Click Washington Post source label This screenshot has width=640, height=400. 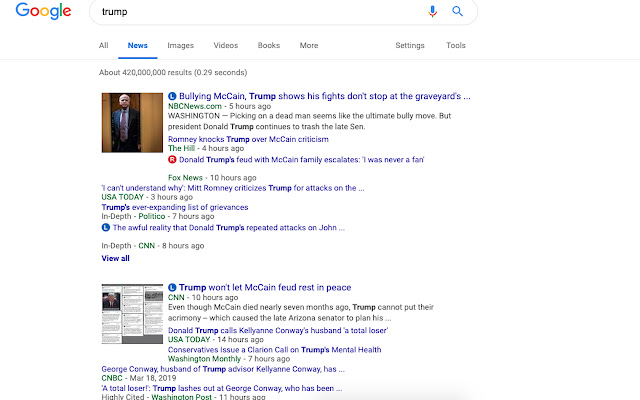coord(181,397)
